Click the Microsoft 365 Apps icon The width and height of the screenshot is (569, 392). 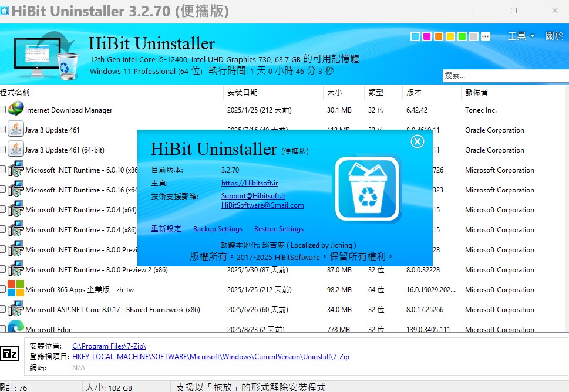[16, 288]
